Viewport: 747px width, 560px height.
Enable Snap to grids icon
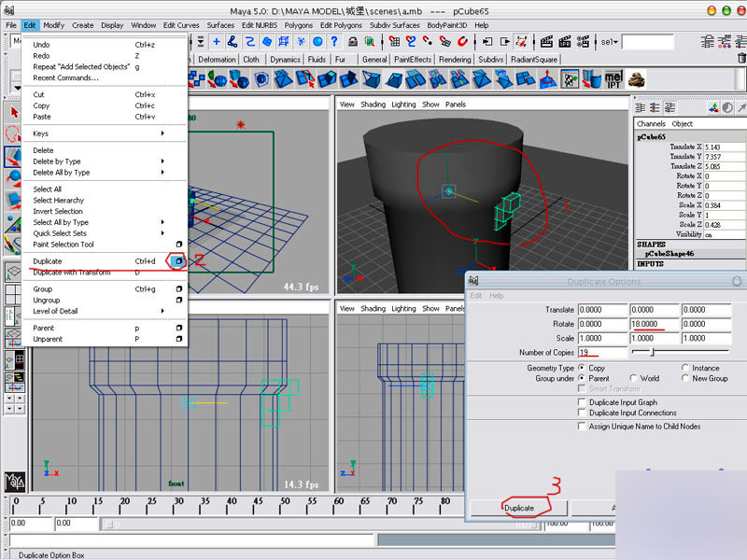tap(394, 42)
